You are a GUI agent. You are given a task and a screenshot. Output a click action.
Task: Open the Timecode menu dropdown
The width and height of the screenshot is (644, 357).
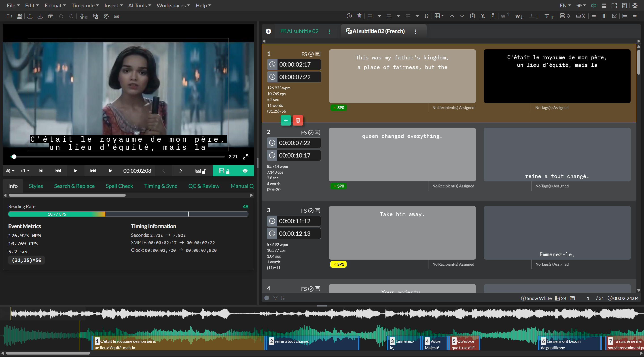point(85,6)
